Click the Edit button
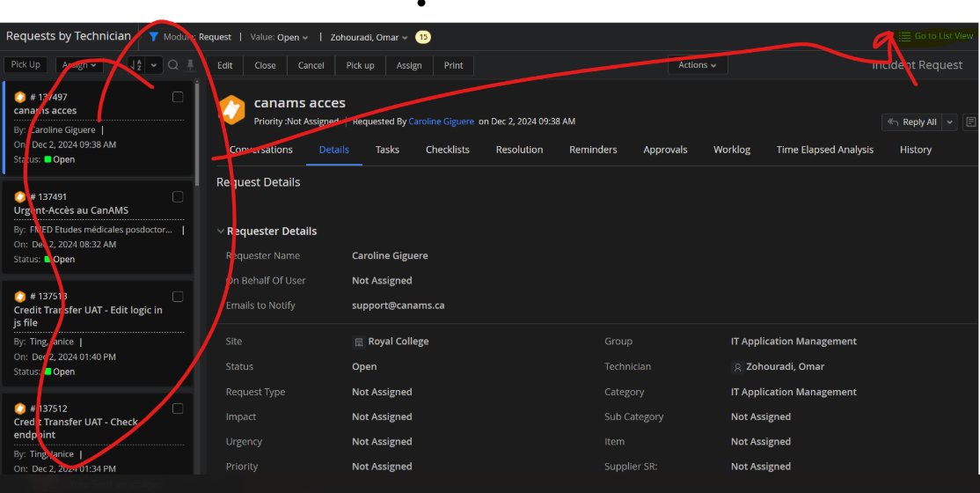Viewport: 980px width, 493px height. [x=225, y=65]
